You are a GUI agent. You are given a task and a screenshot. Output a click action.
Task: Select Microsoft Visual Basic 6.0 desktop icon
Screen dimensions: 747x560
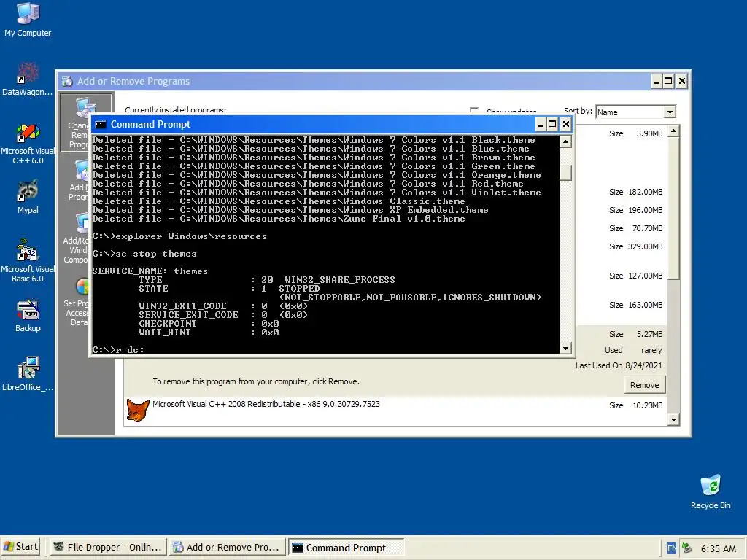28,261
